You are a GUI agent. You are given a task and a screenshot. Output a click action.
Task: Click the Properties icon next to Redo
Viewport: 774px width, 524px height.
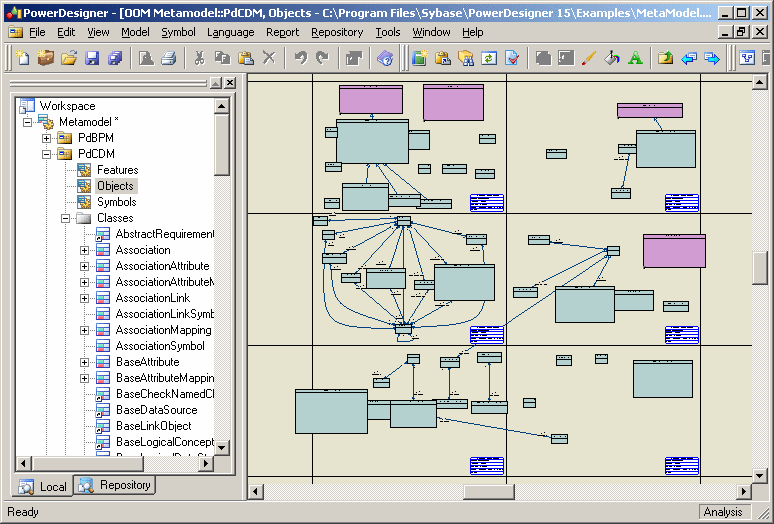[353, 58]
